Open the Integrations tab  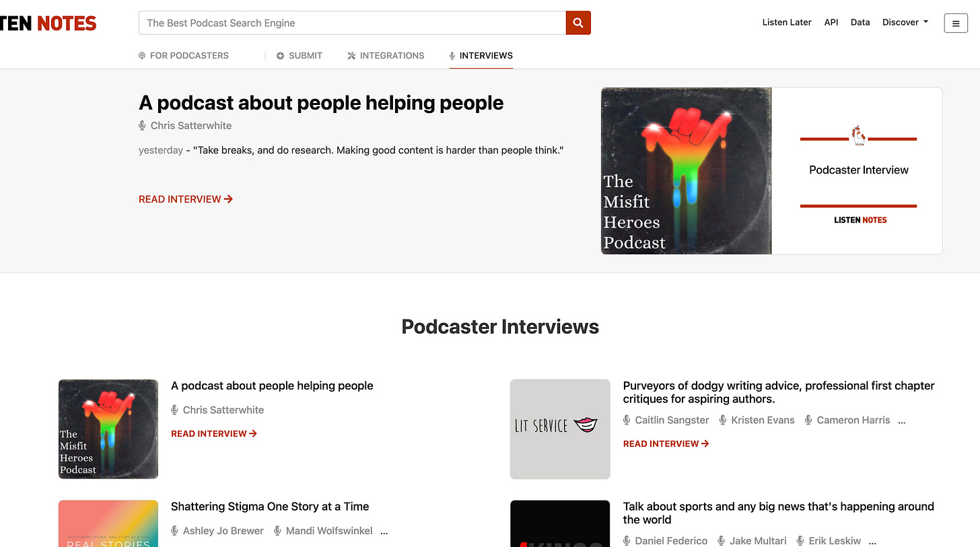point(386,56)
